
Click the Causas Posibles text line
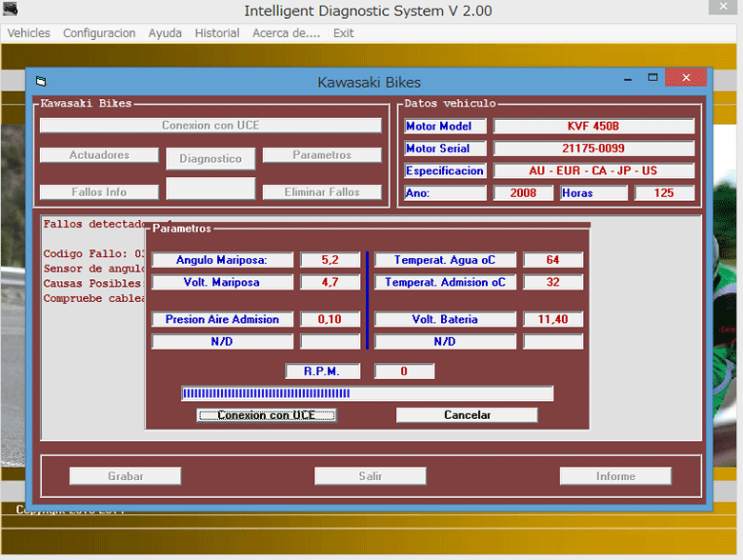pos(93,284)
